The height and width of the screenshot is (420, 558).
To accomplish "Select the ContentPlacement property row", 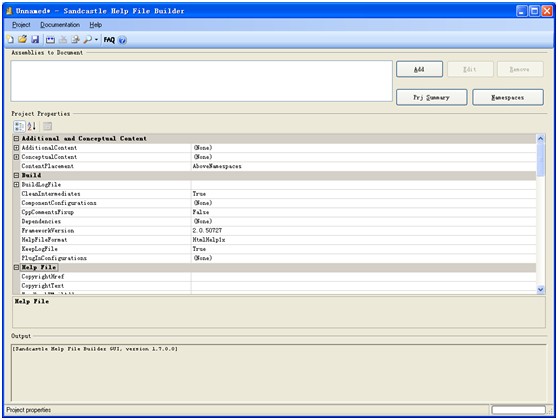I will pos(278,166).
